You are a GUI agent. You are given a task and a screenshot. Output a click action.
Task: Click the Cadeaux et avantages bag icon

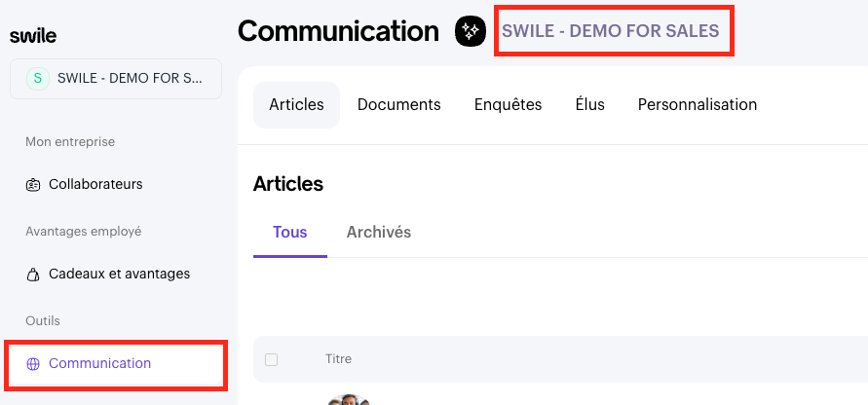pyautogui.click(x=33, y=275)
